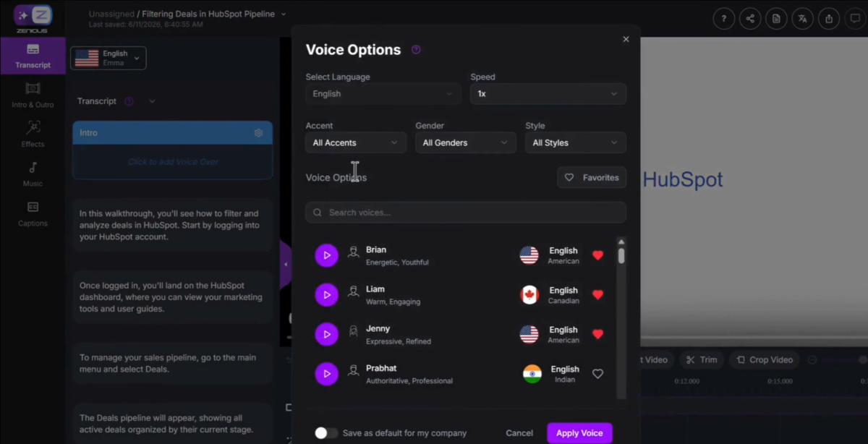Select the Liam voice name
This screenshot has height=444, width=868.
[375, 289]
